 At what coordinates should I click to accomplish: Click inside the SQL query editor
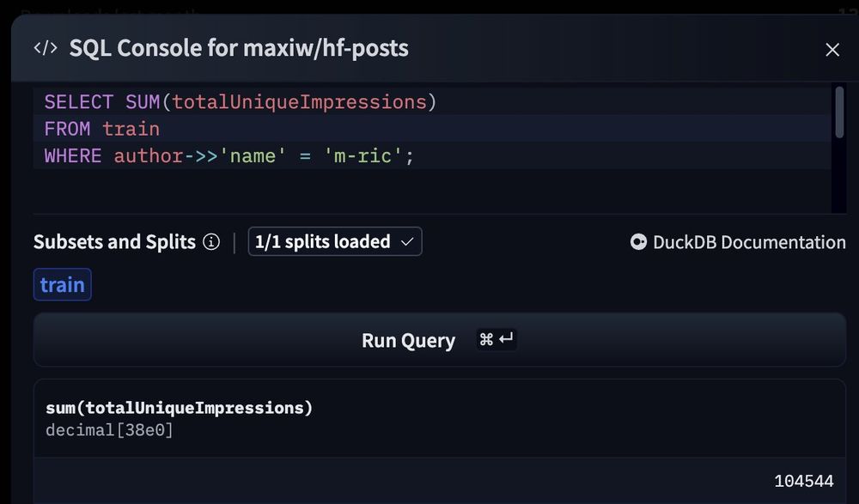432,149
